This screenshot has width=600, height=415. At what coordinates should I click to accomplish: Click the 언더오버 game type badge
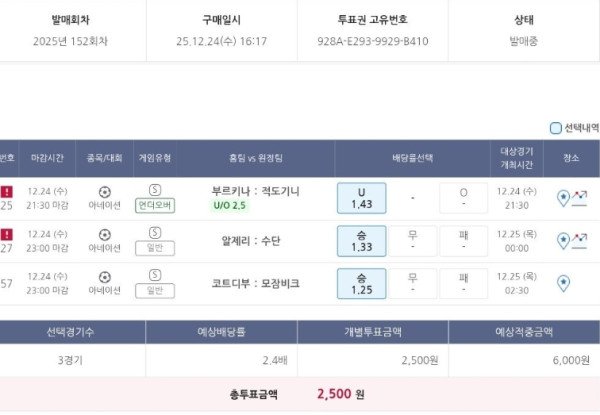[x=155, y=205]
